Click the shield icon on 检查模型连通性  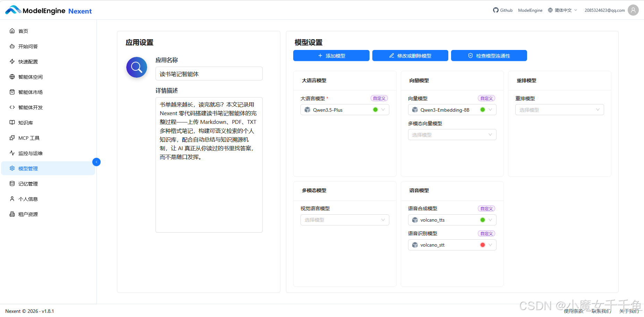click(x=471, y=55)
